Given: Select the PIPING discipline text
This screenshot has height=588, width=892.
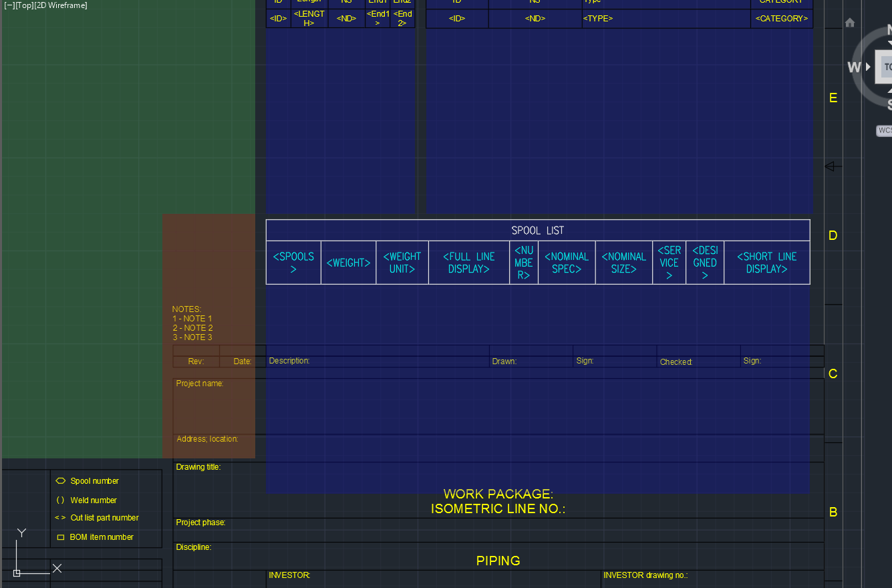Looking at the screenshot, I should pyautogui.click(x=498, y=561).
